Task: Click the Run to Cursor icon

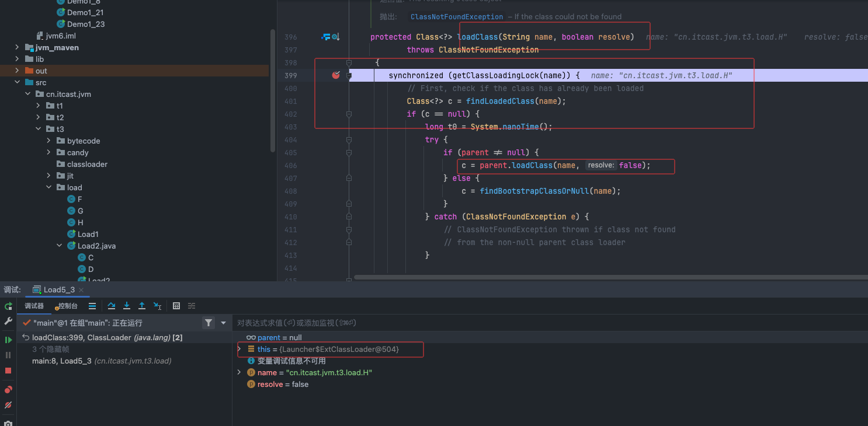Action: coord(157,306)
